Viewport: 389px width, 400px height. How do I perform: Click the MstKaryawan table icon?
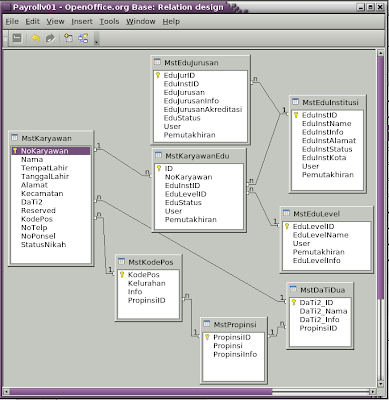tap(15, 137)
